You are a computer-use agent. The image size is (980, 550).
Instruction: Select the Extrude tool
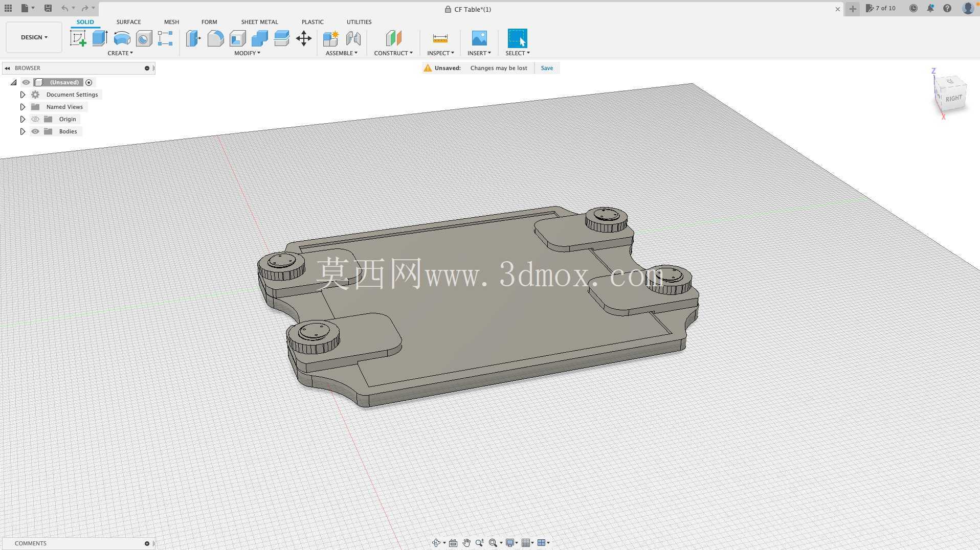pos(100,38)
